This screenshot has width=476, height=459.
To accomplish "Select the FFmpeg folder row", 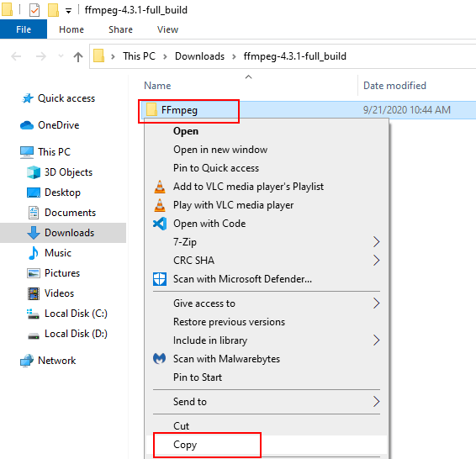I will tap(308, 110).
